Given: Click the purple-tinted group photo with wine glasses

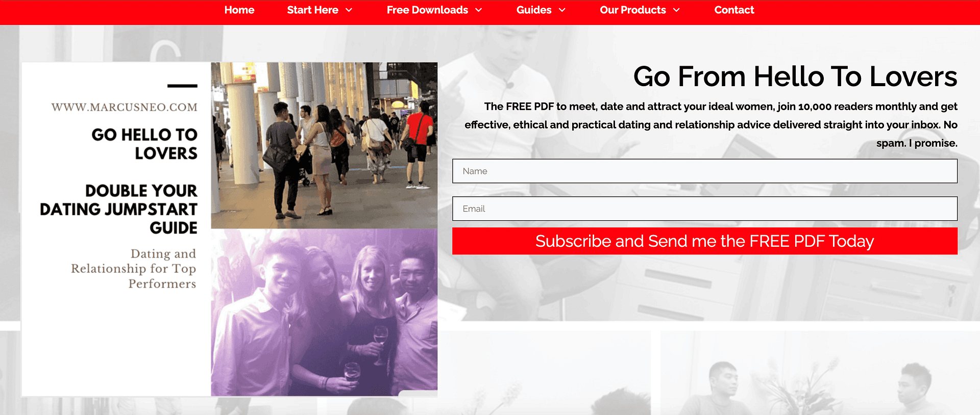Looking at the screenshot, I should coord(324,312).
